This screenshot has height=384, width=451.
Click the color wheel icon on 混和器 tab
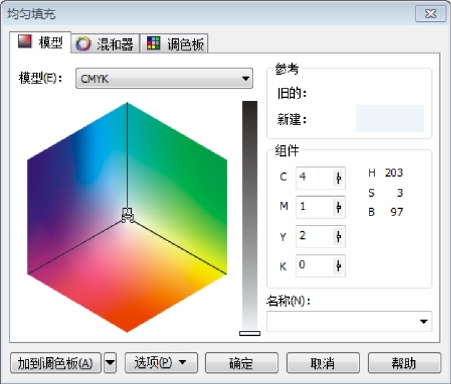click(x=83, y=44)
